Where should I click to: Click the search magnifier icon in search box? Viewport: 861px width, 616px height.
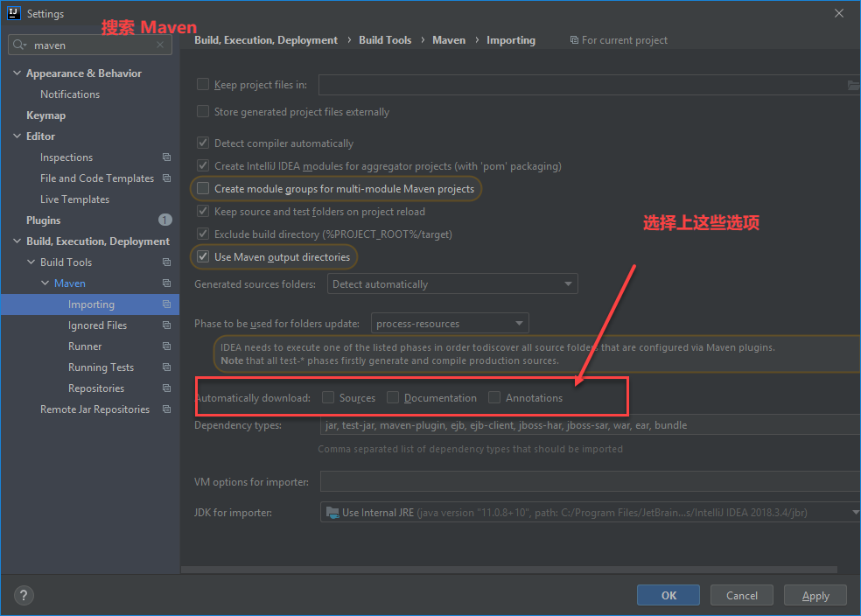point(18,45)
